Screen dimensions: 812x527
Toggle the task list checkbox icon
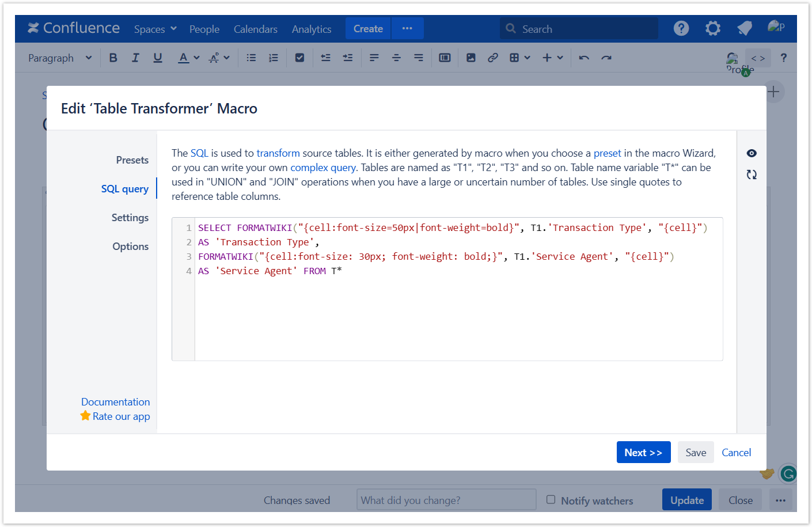[x=299, y=58]
